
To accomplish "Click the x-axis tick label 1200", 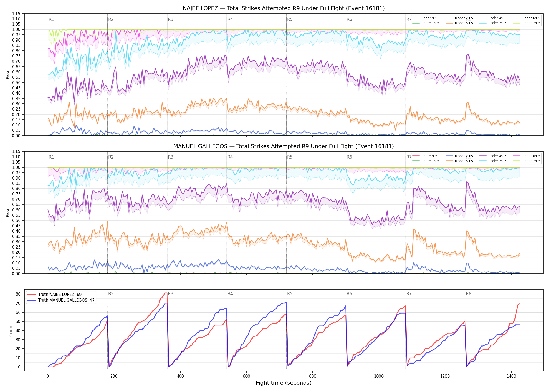I will tap(445, 376).
